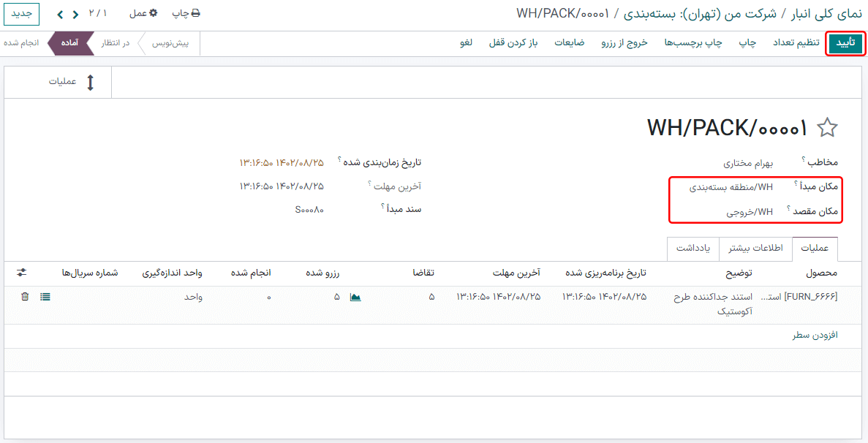Click the pager counter 1 / 2

98,13
